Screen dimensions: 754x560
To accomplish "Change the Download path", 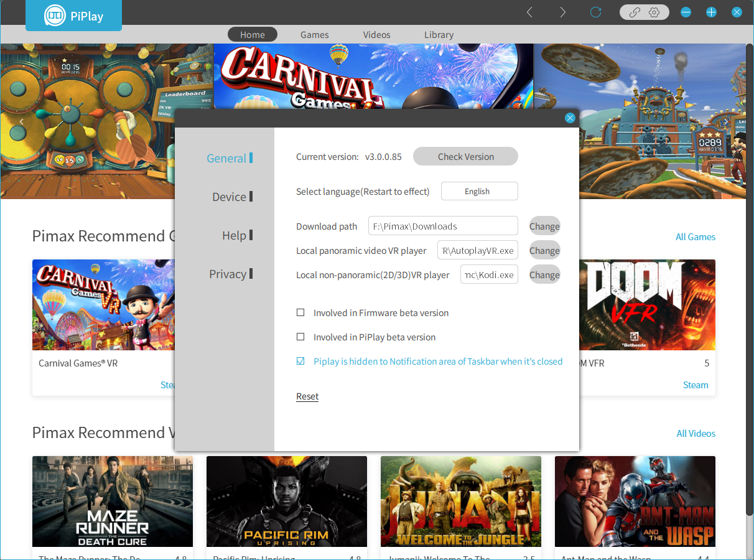I will pos(545,226).
